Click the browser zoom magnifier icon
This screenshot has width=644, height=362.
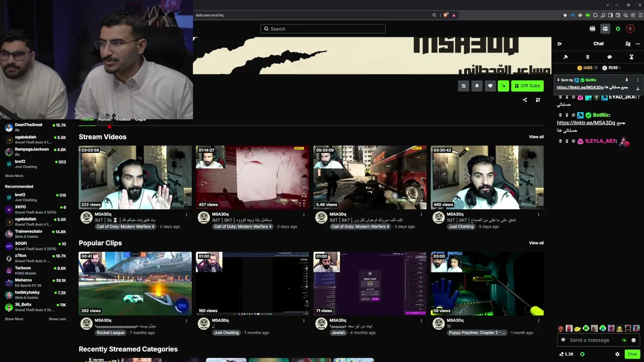434,15
